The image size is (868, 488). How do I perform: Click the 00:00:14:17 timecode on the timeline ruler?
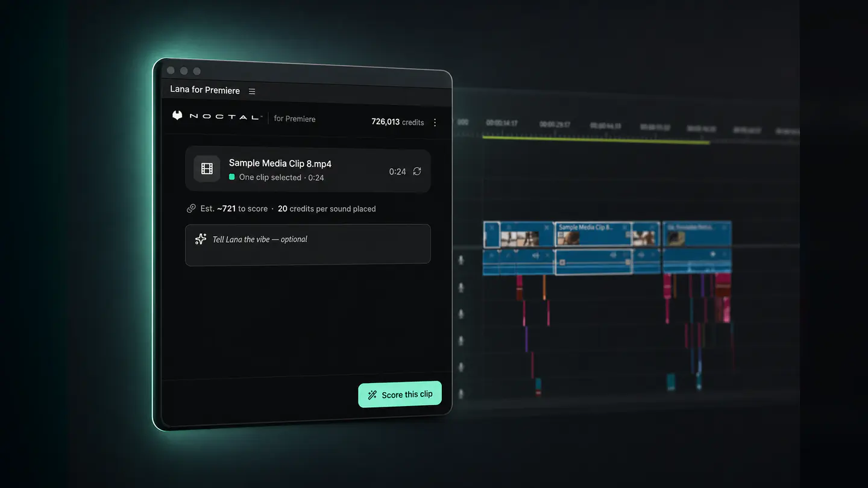click(x=502, y=123)
